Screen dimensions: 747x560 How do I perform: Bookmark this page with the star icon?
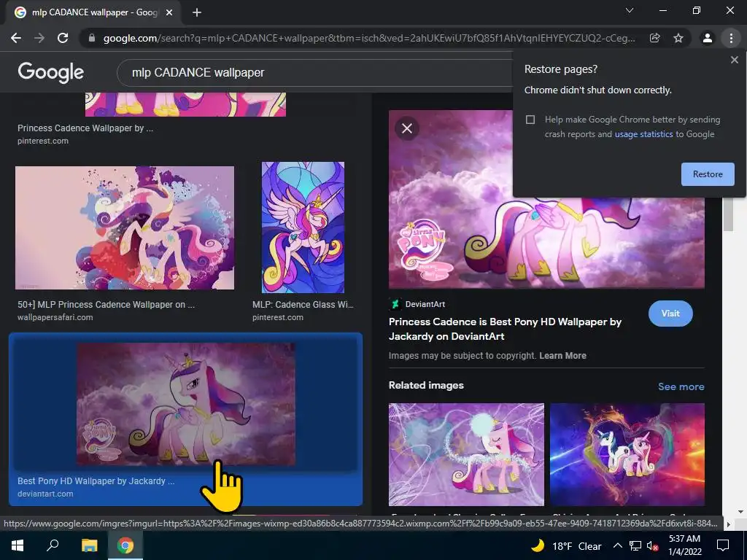(x=678, y=38)
